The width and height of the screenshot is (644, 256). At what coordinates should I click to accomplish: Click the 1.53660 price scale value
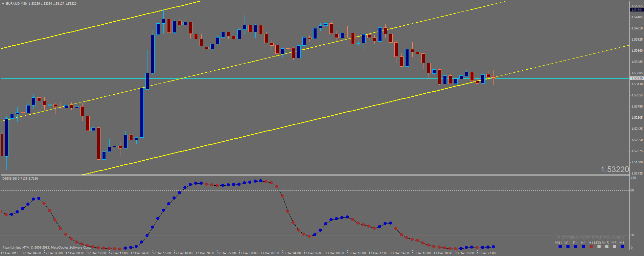pos(637,51)
